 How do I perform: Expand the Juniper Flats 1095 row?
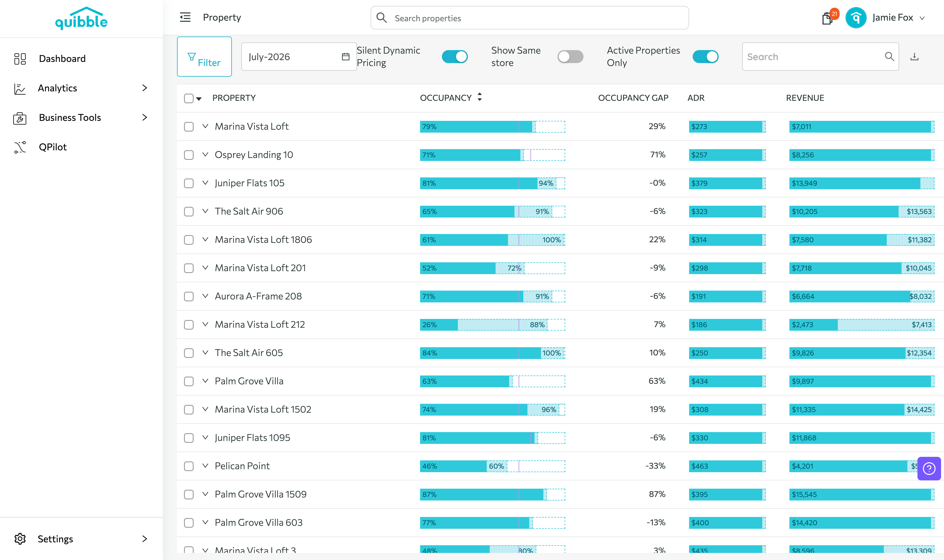pyautogui.click(x=205, y=437)
